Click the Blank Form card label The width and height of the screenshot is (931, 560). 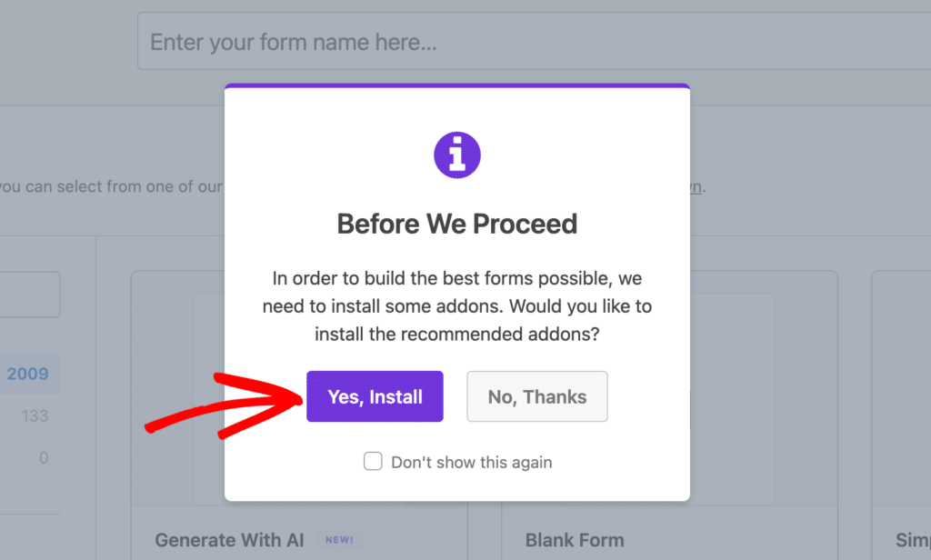575,539
